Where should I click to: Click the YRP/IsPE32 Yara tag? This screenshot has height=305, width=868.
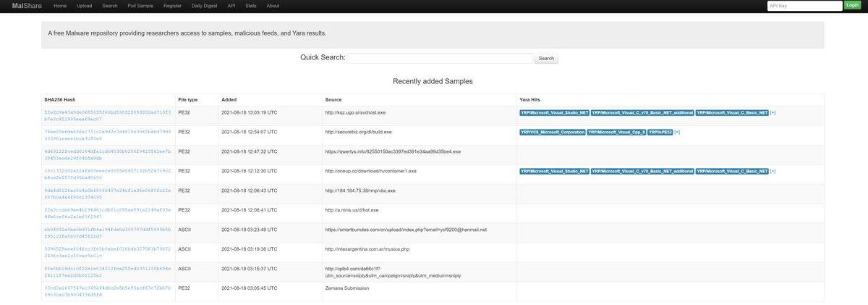tap(660, 132)
